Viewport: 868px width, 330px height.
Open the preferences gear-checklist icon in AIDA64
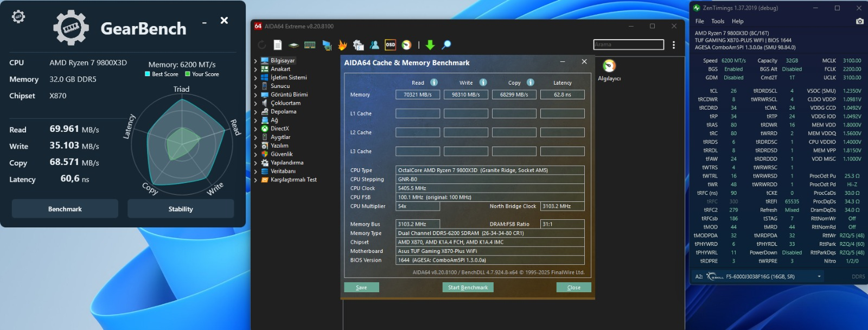358,45
